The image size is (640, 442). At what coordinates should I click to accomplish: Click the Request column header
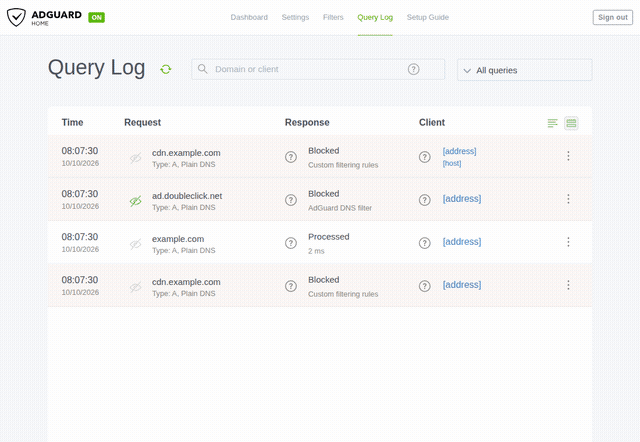pyautogui.click(x=142, y=122)
